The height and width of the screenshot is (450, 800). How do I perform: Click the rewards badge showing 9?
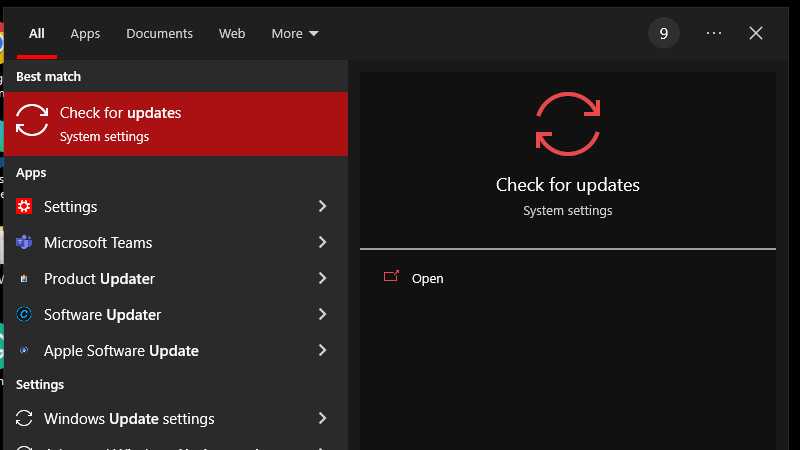664,33
